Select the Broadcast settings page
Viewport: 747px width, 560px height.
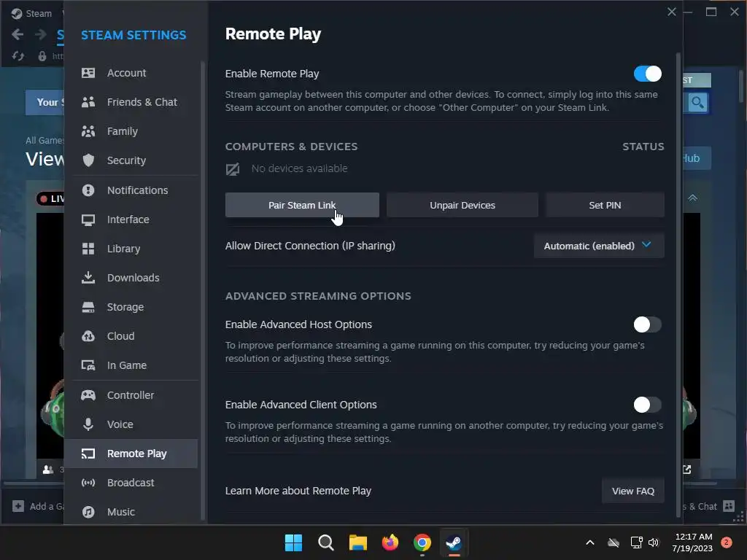point(131,483)
